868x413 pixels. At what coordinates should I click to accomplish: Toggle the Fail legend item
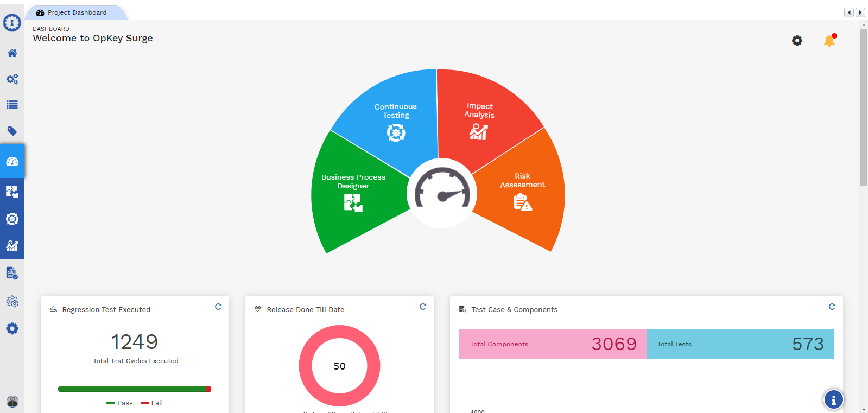tap(152, 403)
